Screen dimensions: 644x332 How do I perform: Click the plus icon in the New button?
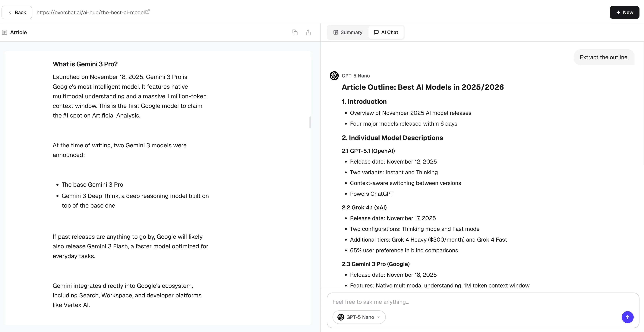click(x=618, y=12)
